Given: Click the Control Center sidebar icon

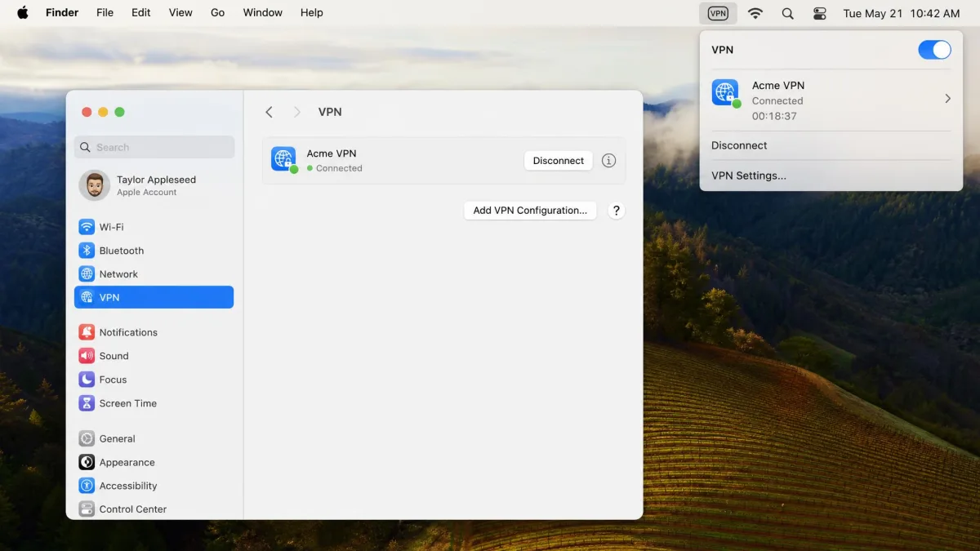Looking at the screenshot, I should [87, 509].
